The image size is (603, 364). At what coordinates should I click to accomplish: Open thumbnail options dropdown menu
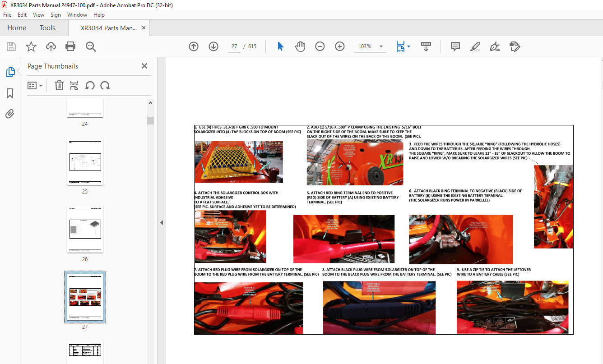pyautogui.click(x=35, y=85)
